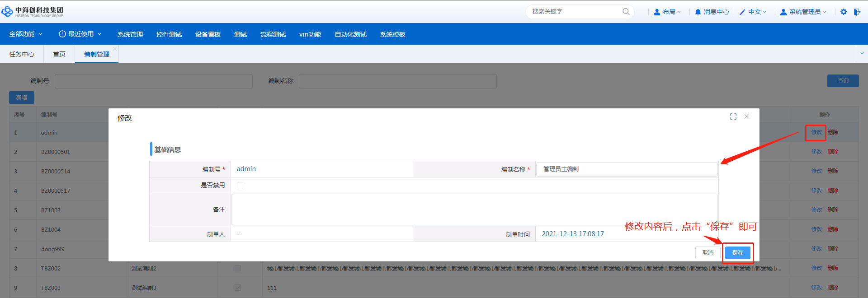868x298 pixels.
Task: Click into the 编制名称 input field
Action: coord(627,169)
